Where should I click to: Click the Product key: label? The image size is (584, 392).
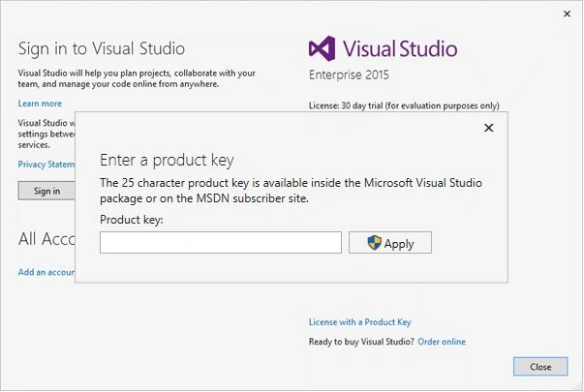132,220
